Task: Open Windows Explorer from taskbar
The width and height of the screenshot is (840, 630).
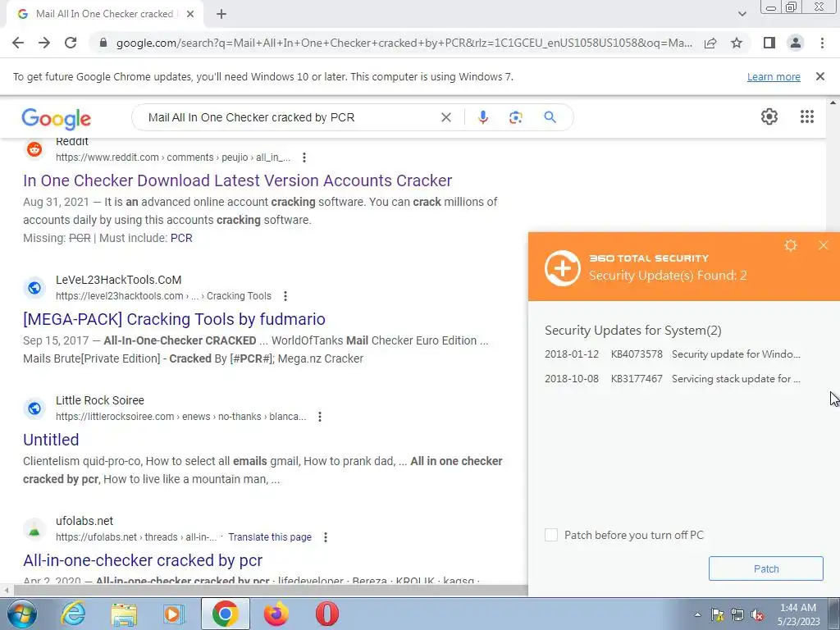Action: pyautogui.click(x=124, y=614)
